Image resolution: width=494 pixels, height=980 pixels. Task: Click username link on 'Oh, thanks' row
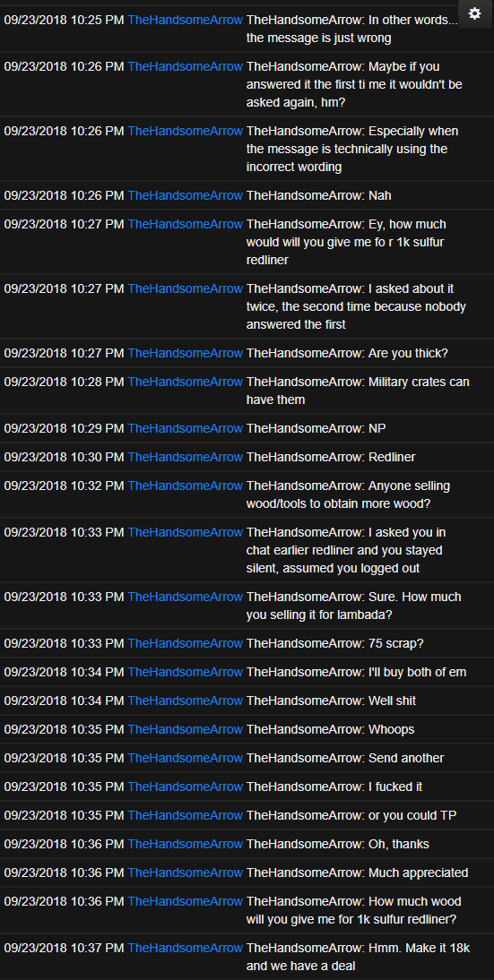185,845
